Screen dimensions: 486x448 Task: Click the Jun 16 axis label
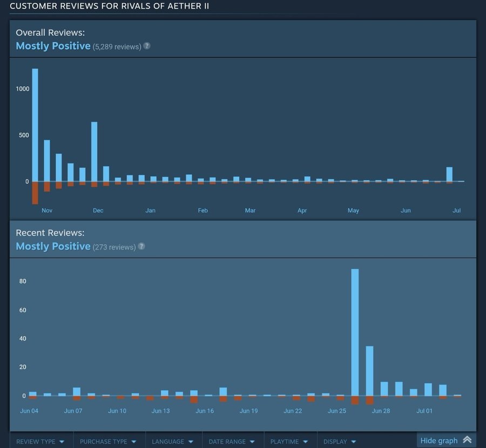click(205, 411)
